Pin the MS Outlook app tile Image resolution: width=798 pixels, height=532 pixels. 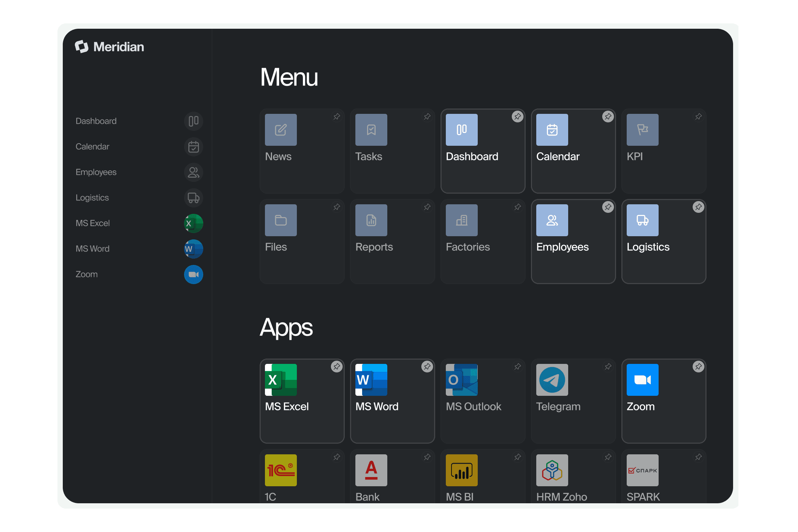point(517,366)
